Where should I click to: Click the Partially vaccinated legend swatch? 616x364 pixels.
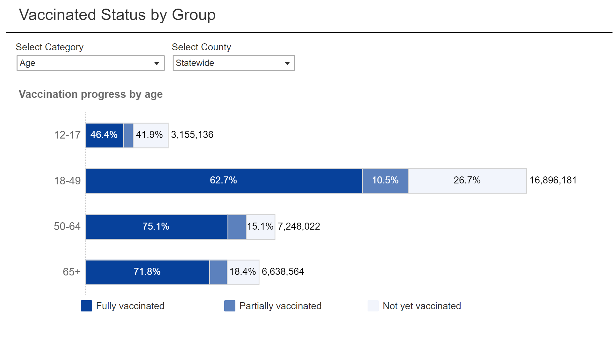click(230, 306)
